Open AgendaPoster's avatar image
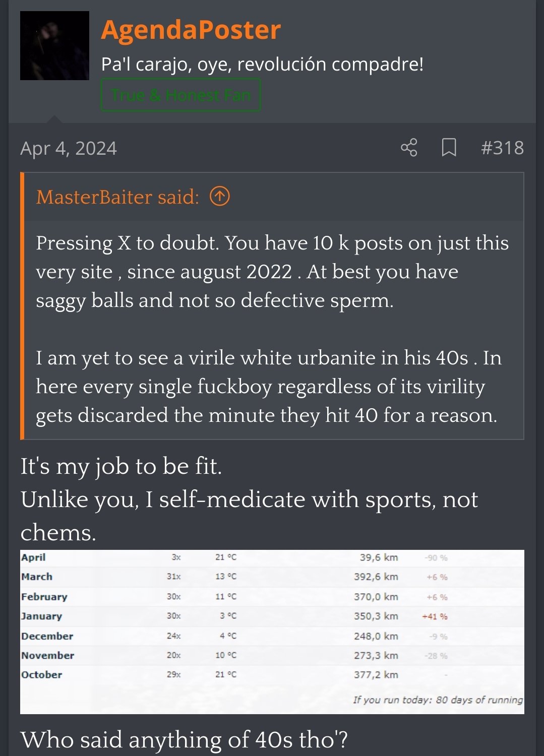The width and height of the screenshot is (544, 756). 54,46
